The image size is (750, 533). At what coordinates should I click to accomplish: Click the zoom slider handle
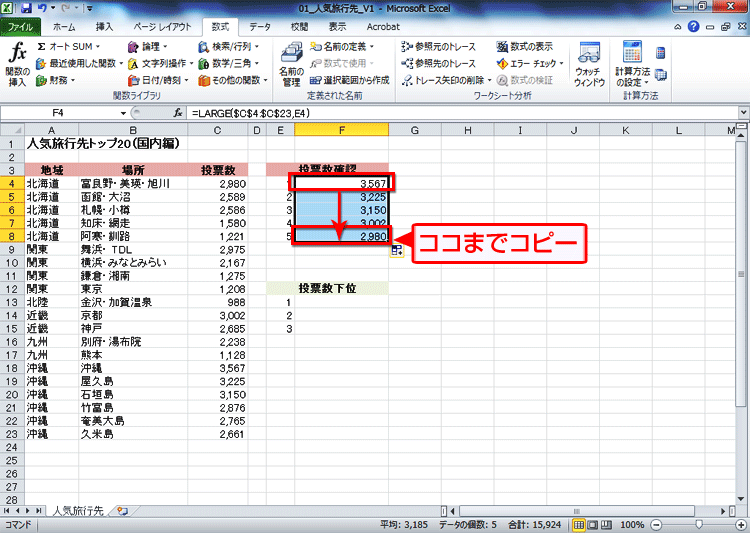[699, 525]
